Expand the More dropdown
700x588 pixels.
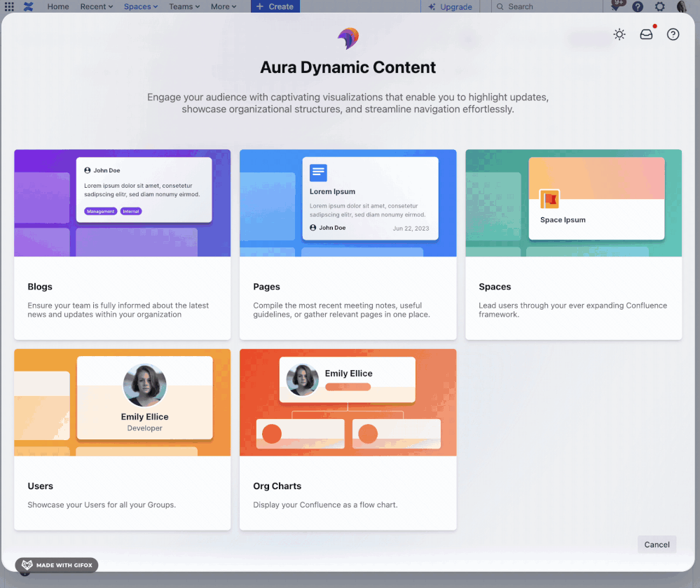tap(224, 7)
